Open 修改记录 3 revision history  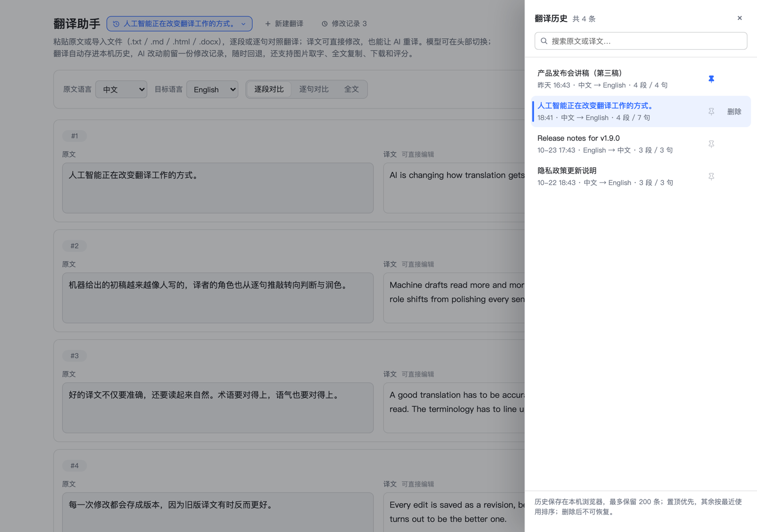(344, 24)
